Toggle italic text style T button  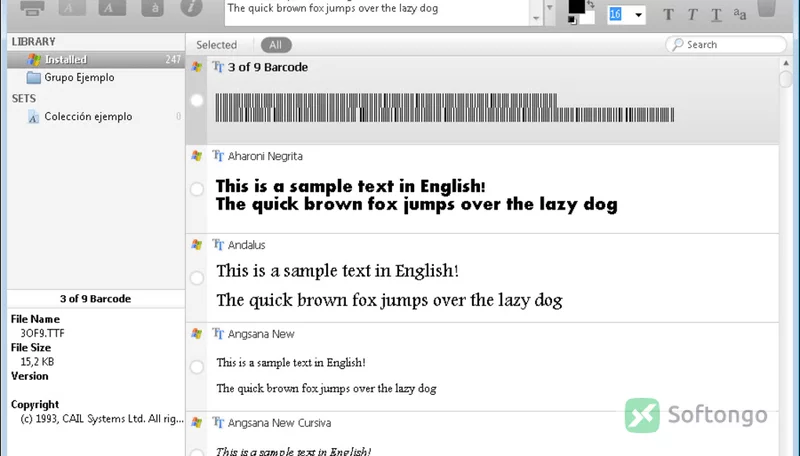tap(692, 14)
